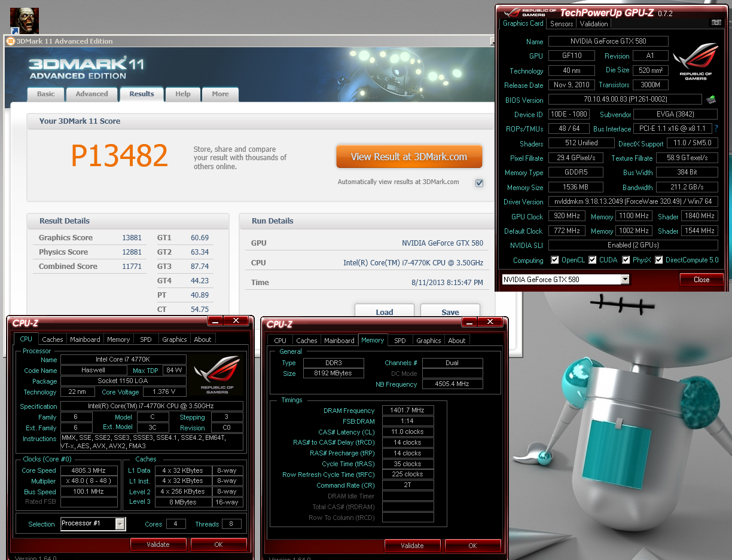Toggle the CUDA checkbox in GPU-Z
This screenshot has width=732, height=560.
(x=593, y=260)
